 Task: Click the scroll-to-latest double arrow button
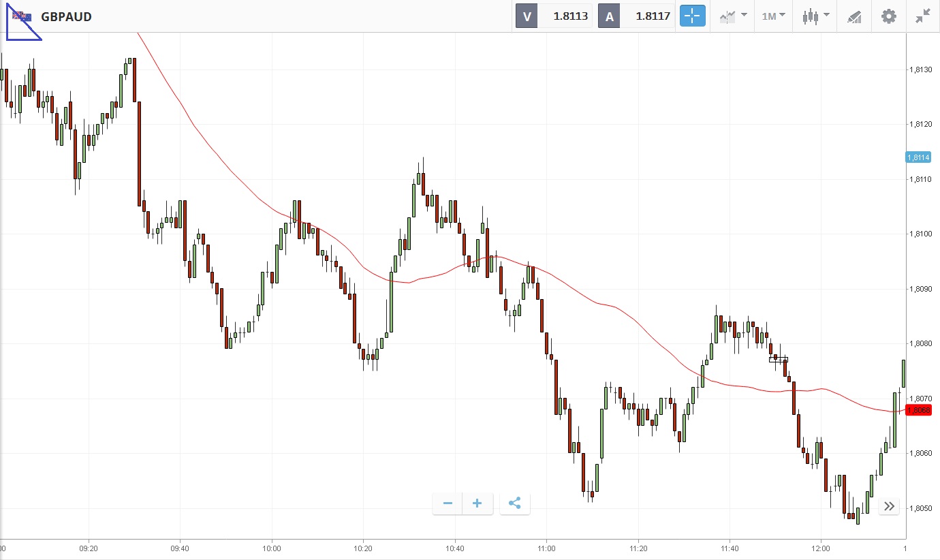[889, 506]
